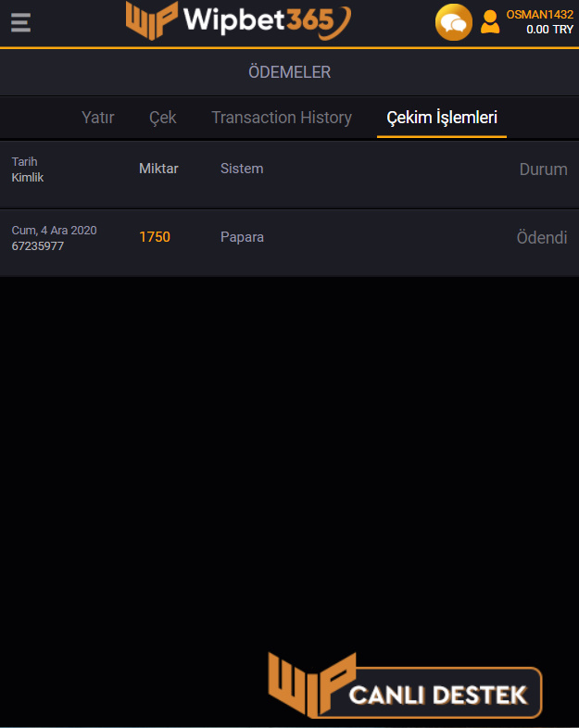Click the Durum column header

pyautogui.click(x=543, y=169)
